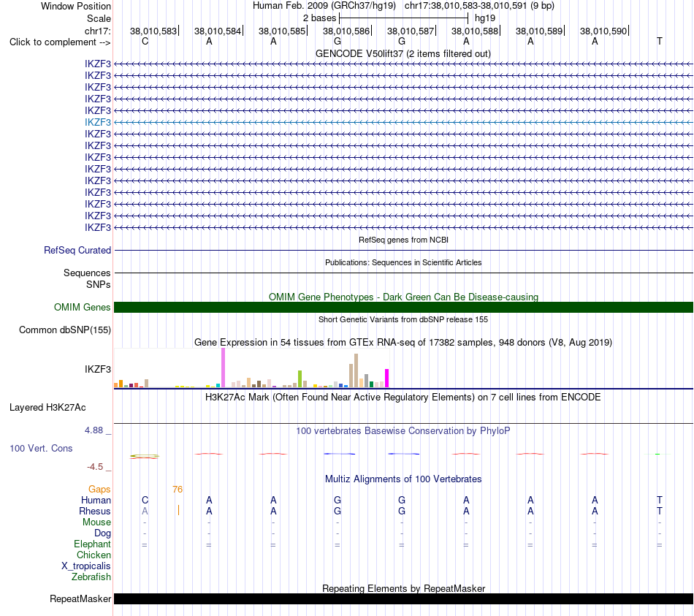Open the OMIM Genes track label
This screenshot has height=616, width=694.
tap(82, 308)
